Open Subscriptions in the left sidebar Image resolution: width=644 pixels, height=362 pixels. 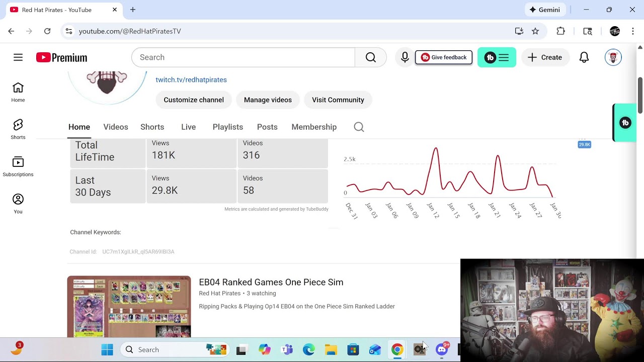[18, 166]
